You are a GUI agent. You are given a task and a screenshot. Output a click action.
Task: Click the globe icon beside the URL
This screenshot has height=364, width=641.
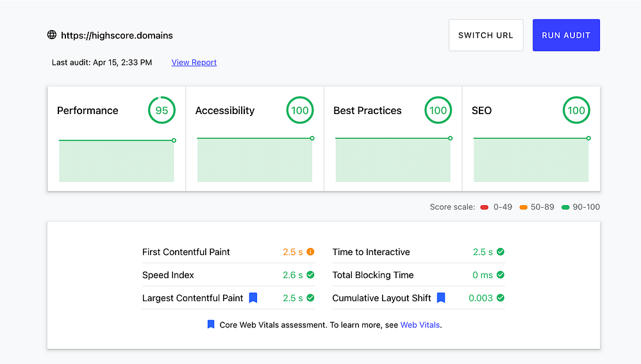(x=52, y=35)
